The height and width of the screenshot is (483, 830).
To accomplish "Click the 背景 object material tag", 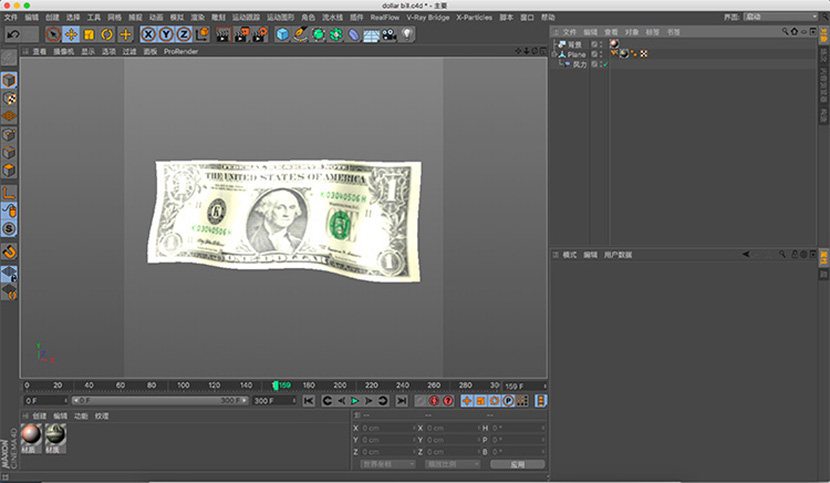I will click(x=614, y=44).
